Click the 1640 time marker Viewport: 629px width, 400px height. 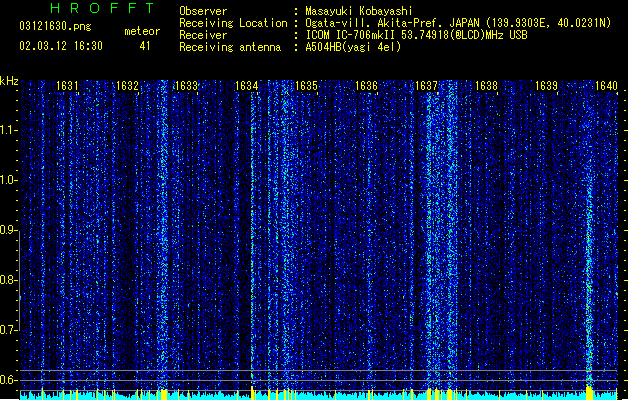pyautogui.click(x=606, y=86)
